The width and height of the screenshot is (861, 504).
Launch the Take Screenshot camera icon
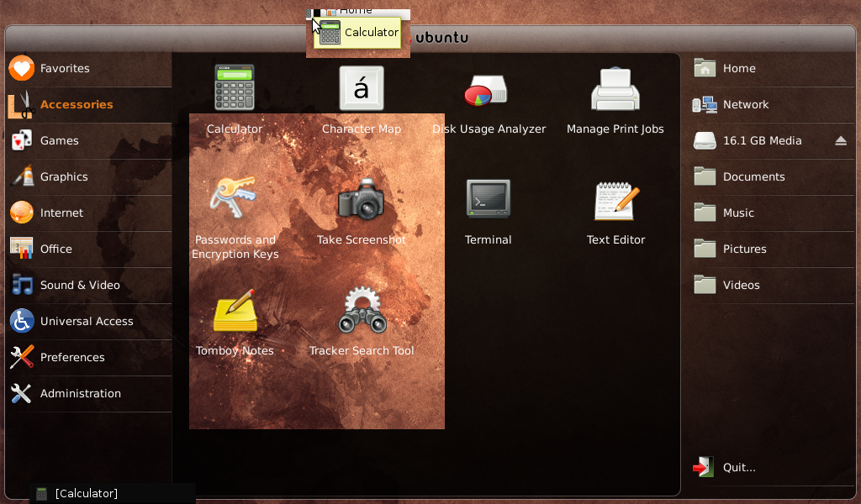[361, 200]
